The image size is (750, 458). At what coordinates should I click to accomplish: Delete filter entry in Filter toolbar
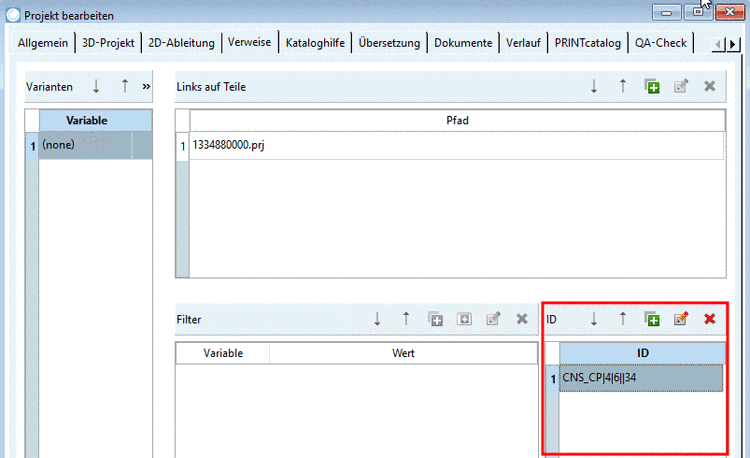pyautogui.click(x=522, y=319)
